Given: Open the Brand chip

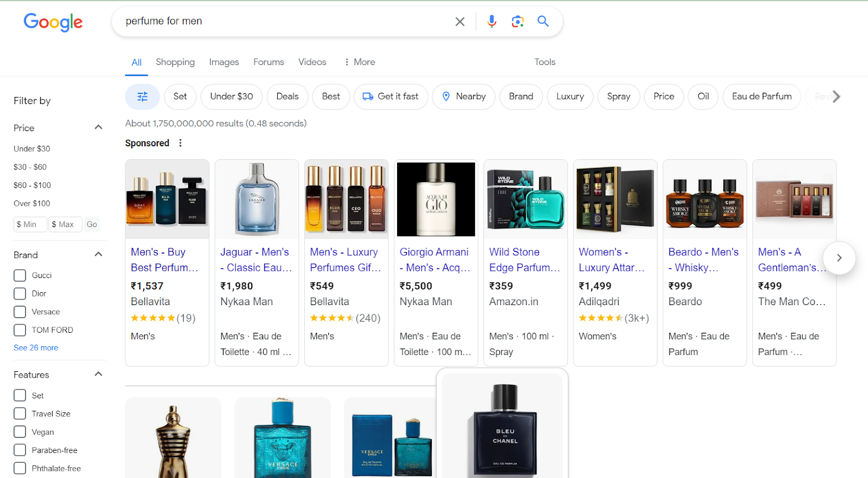Looking at the screenshot, I should coord(521,96).
